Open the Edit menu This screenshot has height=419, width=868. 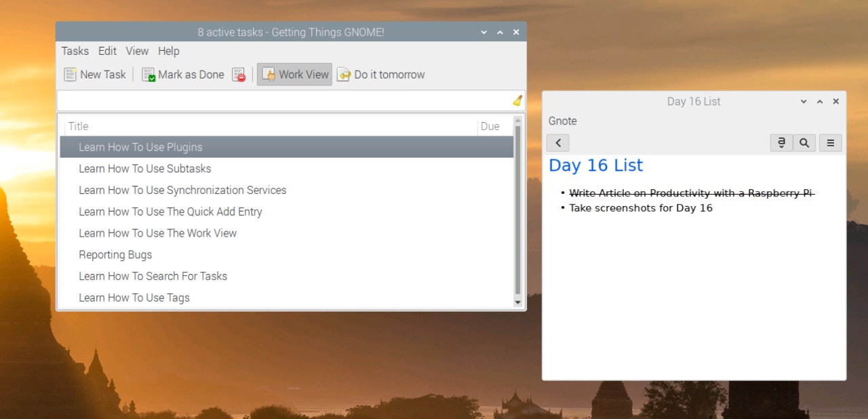coord(107,51)
